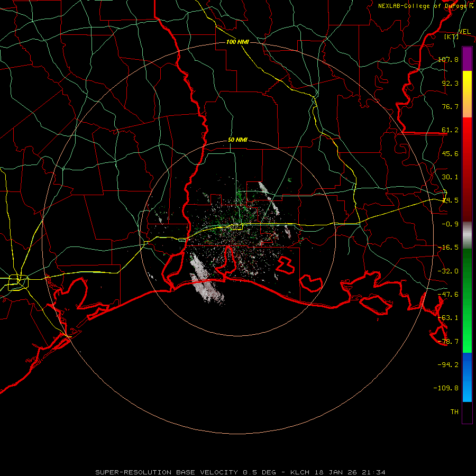Pick the black TH segment of color bar
476x476 pixels.
pyautogui.click(x=467, y=413)
